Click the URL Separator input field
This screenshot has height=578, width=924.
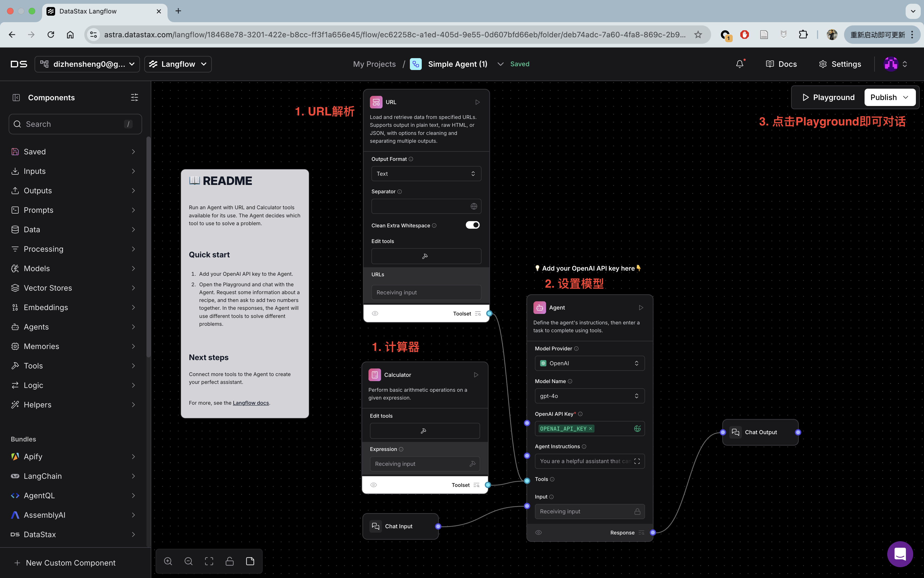click(426, 207)
